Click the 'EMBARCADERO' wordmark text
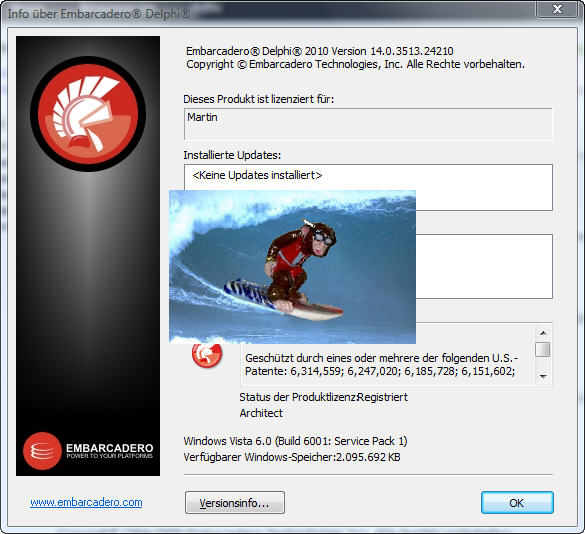Image resolution: width=585 pixels, height=534 pixels. pos(110,448)
